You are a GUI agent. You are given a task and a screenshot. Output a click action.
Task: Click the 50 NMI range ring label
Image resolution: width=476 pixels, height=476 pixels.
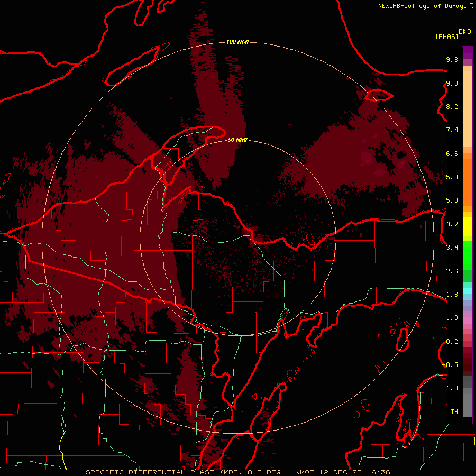(x=237, y=140)
